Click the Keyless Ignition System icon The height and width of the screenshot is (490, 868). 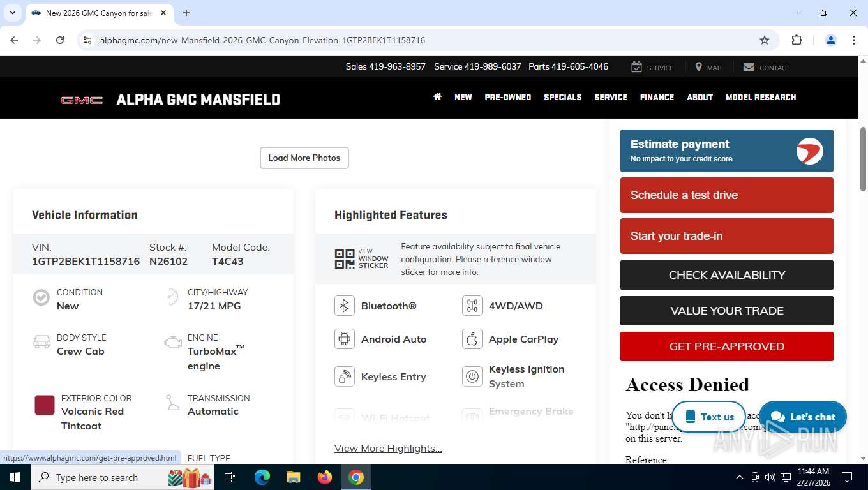click(x=472, y=376)
